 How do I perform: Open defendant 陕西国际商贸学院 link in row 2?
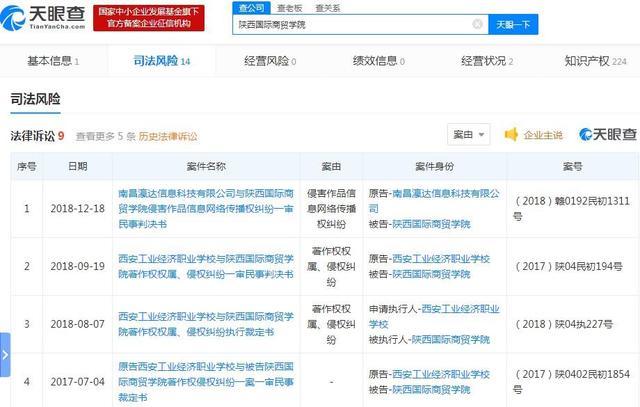pyautogui.click(x=431, y=274)
